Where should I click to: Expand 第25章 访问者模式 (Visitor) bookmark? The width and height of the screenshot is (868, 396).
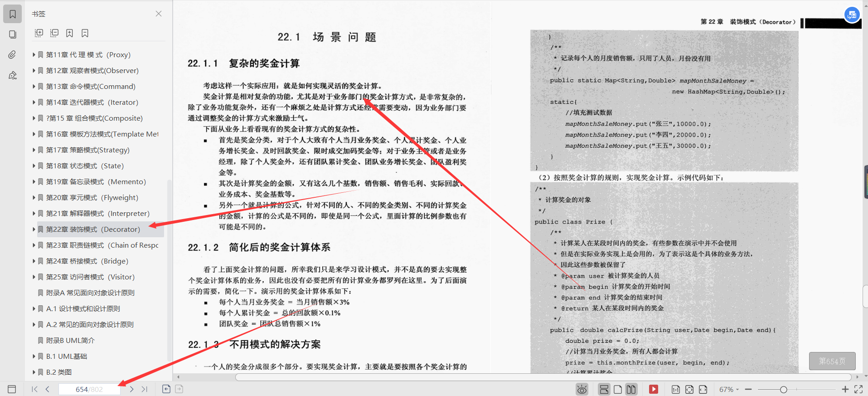pyautogui.click(x=34, y=277)
